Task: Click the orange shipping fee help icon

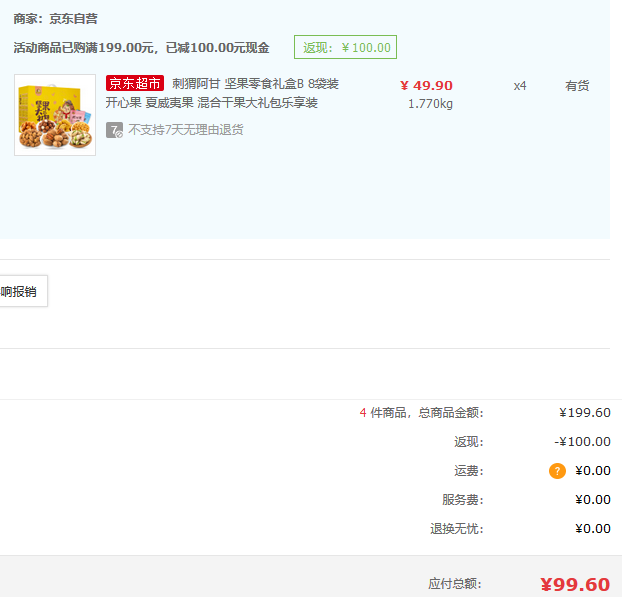Action: point(557,471)
